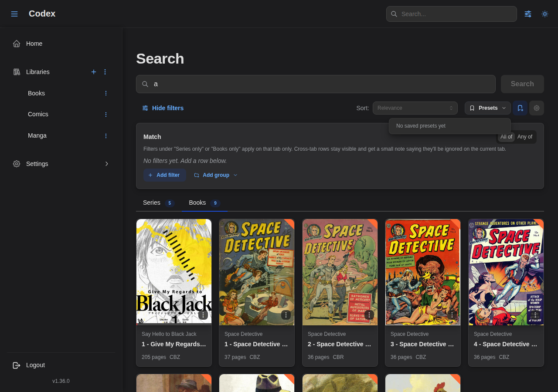Open the Presets dropdown
The height and width of the screenshot is (392, 558).
488,108
